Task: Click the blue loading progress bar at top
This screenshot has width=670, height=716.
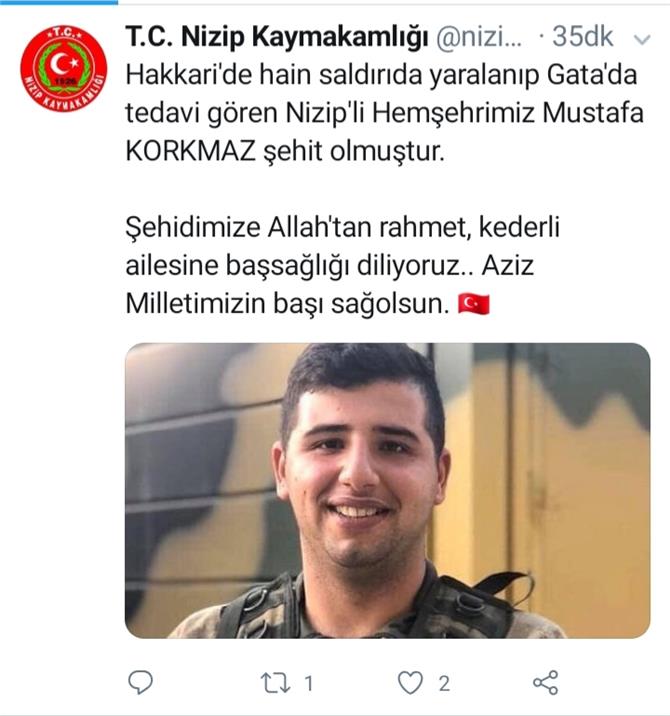Action: tap(59, 2)
